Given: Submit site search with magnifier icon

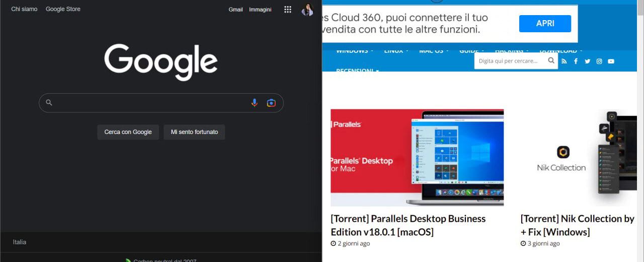Looking at the screenshot, I should pos(551,61).
